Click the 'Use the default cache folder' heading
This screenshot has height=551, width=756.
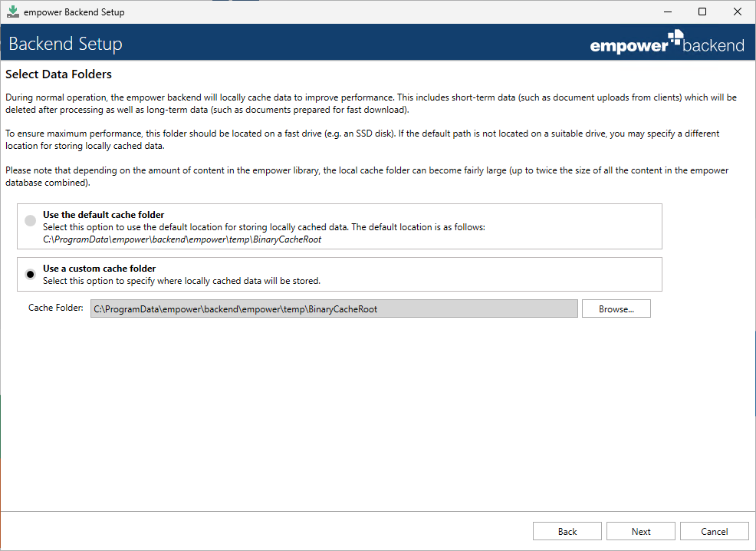[x=104, y=215]
